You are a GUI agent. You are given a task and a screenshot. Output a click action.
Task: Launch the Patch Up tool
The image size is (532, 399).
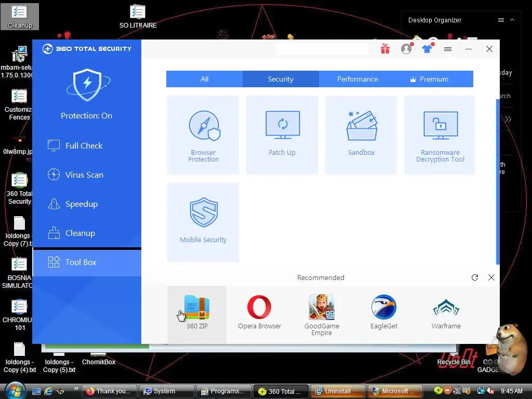tap(282, 135)
